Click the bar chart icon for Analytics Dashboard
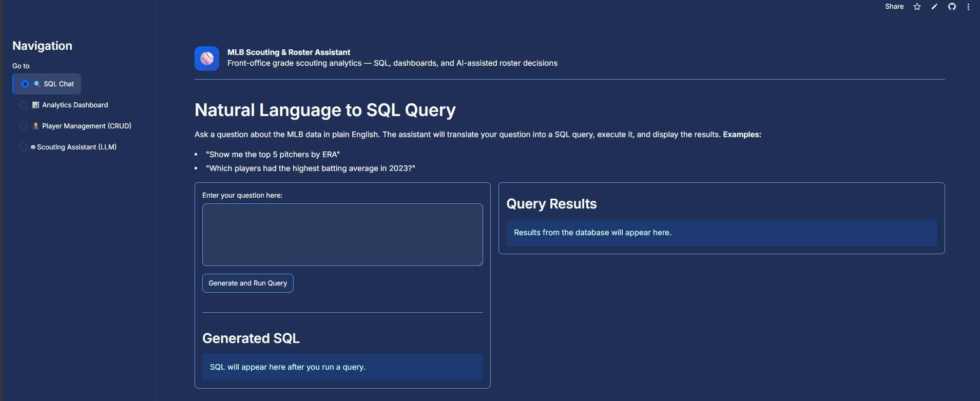This screenshot has width=980, height=401. tap(35, 105)
